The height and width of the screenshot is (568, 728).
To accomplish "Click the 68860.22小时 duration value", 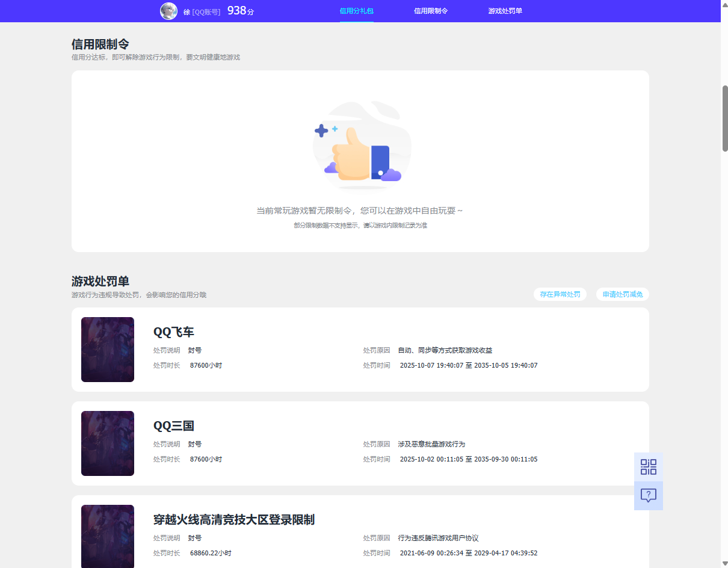I will point(211,553).
